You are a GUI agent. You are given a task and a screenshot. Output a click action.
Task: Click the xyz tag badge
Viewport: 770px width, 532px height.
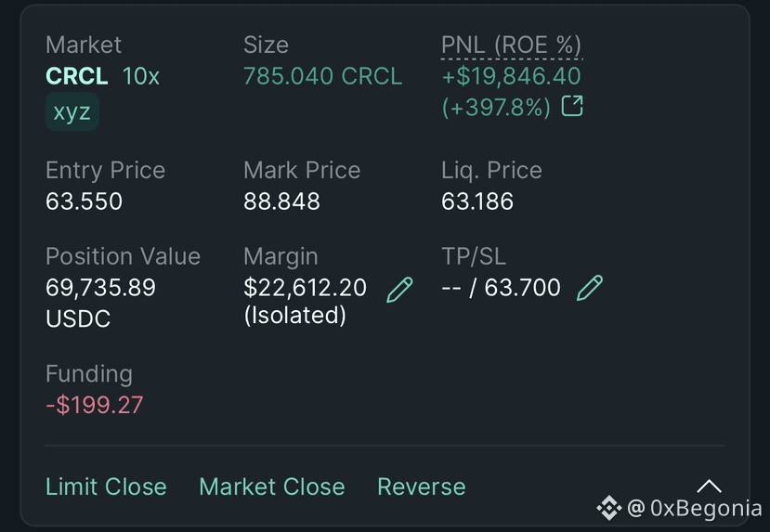(x=72, y=112)
